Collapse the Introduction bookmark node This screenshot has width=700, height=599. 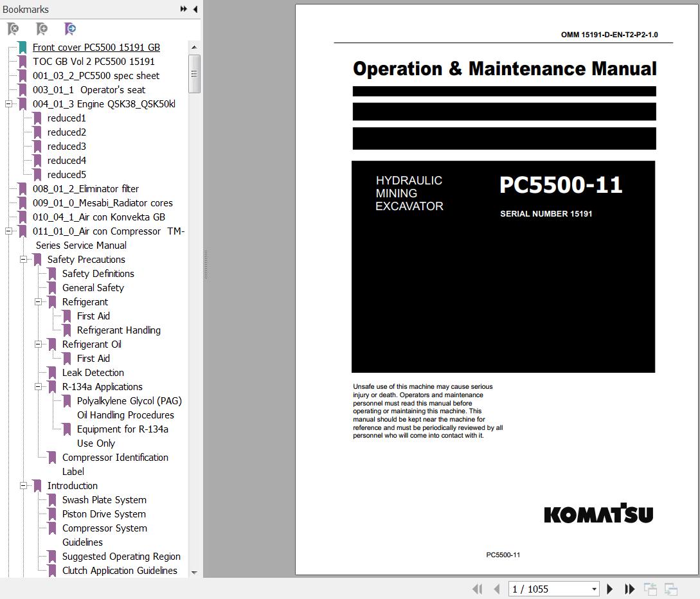23,486
